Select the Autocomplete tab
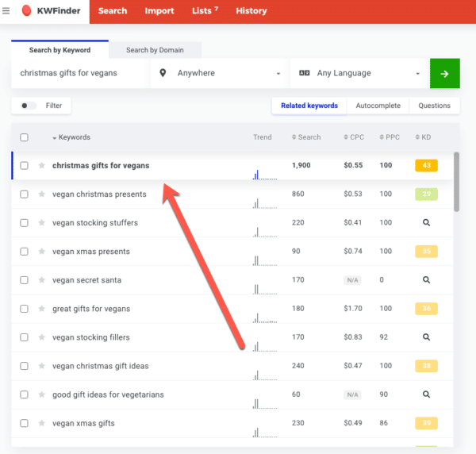This screenshot has height=454, width=476. [378, 106]
